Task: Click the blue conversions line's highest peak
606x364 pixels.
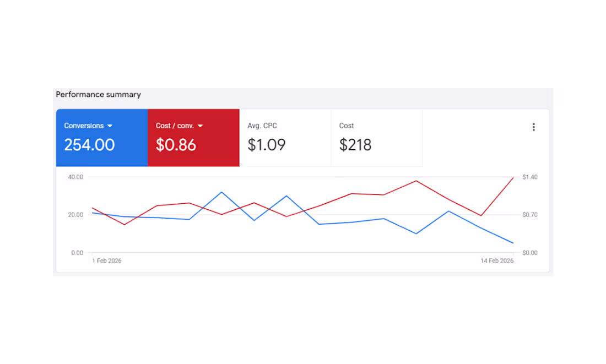Action: 221,192
